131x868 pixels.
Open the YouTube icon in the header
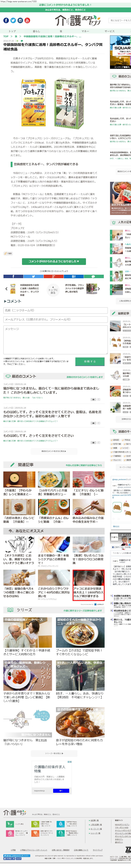pos(27,21)
